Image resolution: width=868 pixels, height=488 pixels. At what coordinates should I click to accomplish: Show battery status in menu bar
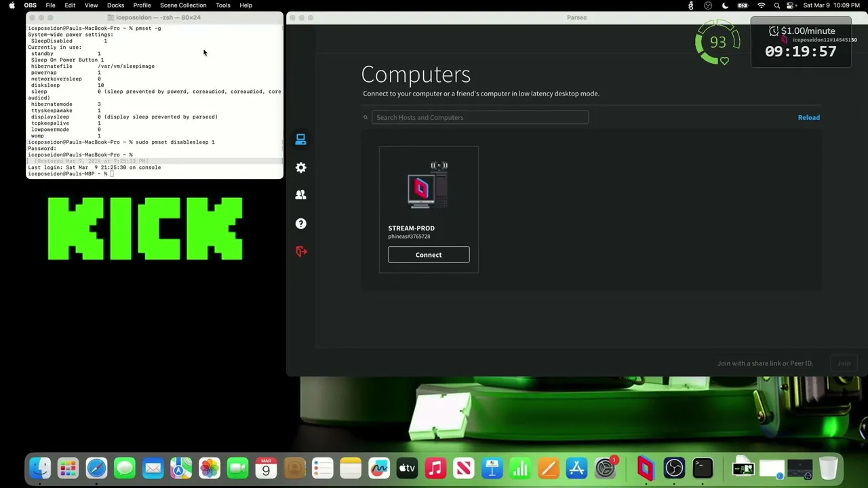tap(743, 5)
